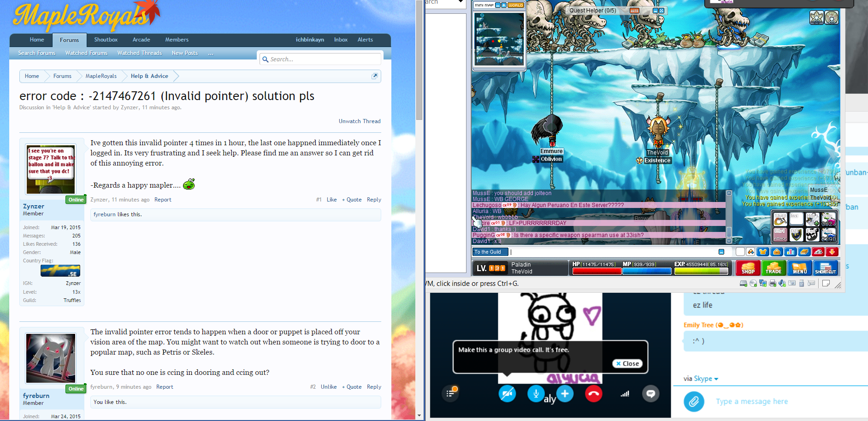
Task: Close the group video call tooltip
Action: (x=627, y=363)
